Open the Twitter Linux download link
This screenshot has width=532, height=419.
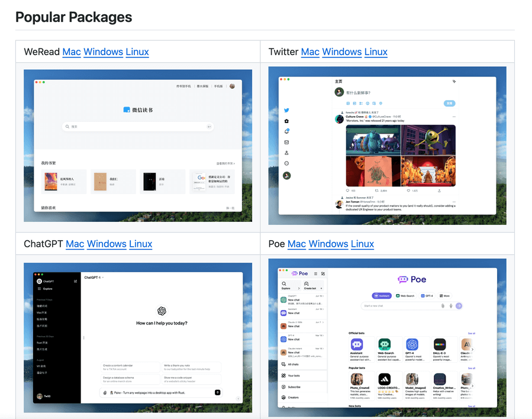[x=376, y=51]
